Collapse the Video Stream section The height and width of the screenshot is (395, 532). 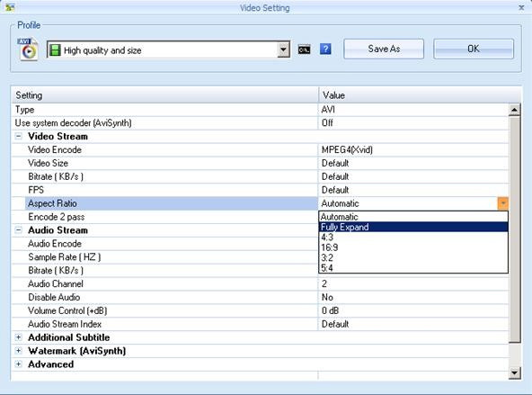[19, 137]
